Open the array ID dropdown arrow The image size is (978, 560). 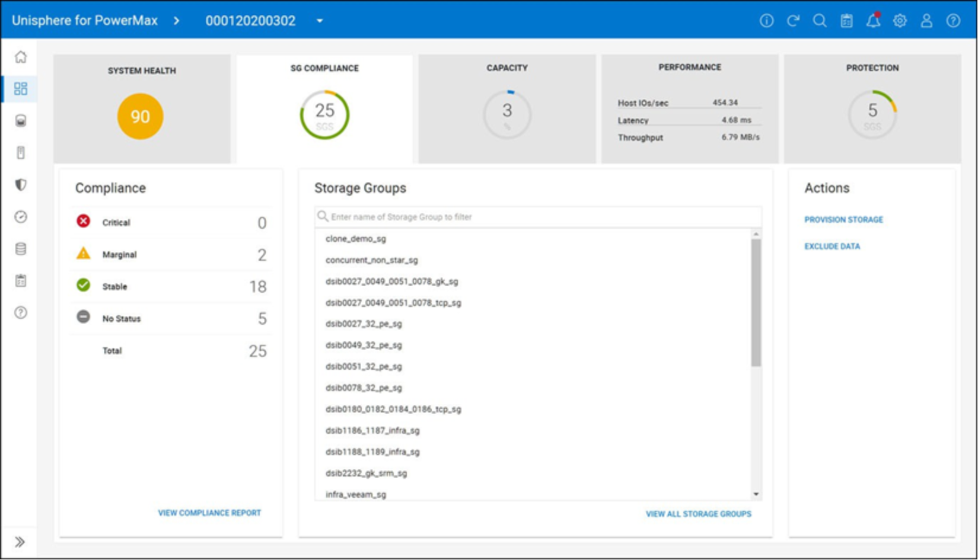[x=320, y=21]
